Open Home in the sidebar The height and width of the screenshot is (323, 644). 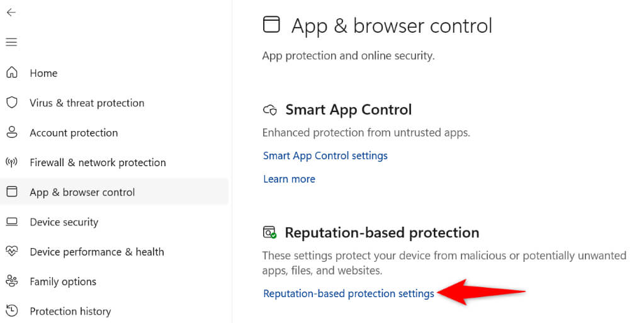43,73
